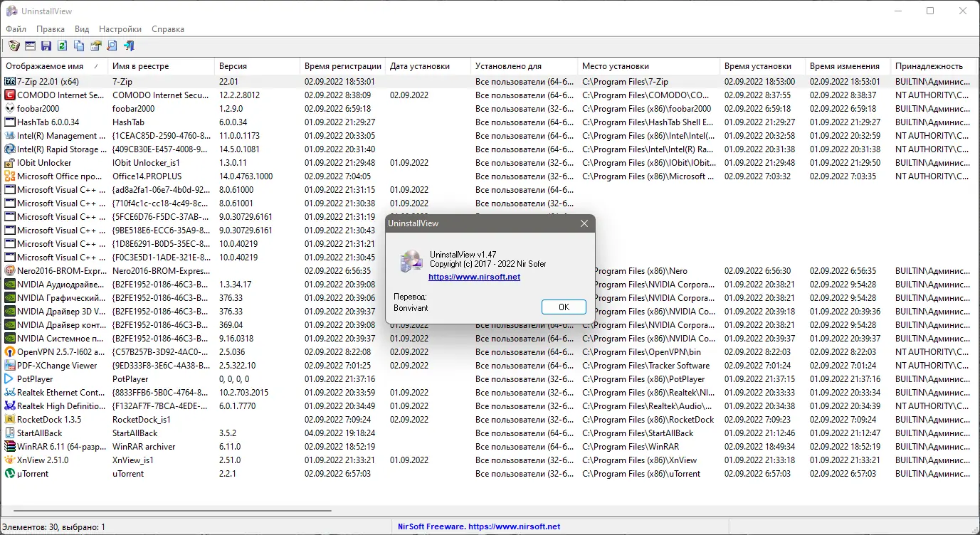Image resolution: width=980 pixels, height=535 pixels.
Task: Open the Правка menu
Action: (x=51, y=29)
